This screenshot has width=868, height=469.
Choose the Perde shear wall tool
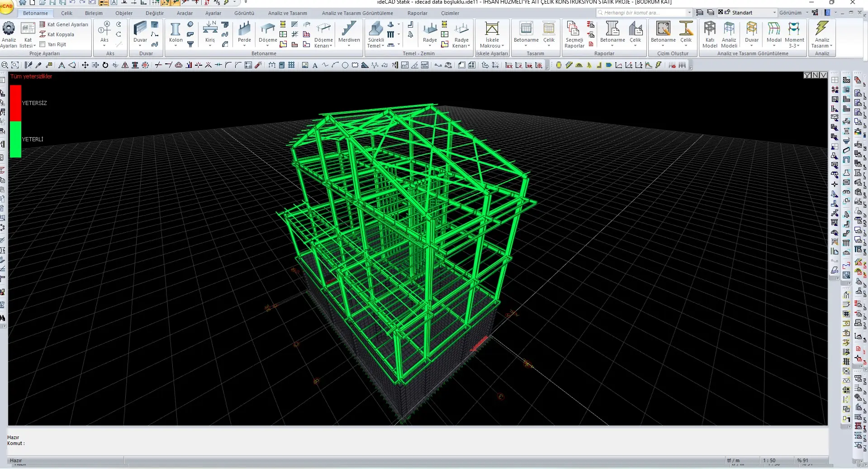[x=244, y=31]
